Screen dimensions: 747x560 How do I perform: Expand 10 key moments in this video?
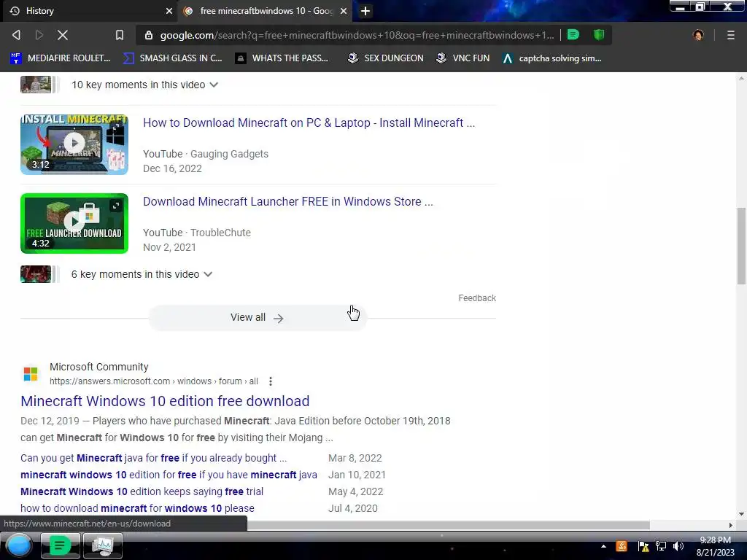(145, 85)
